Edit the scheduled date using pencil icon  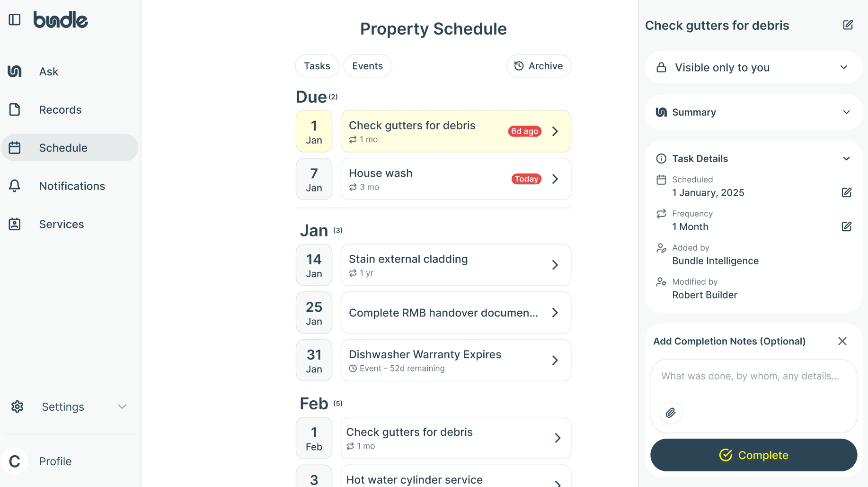point(847,192)
